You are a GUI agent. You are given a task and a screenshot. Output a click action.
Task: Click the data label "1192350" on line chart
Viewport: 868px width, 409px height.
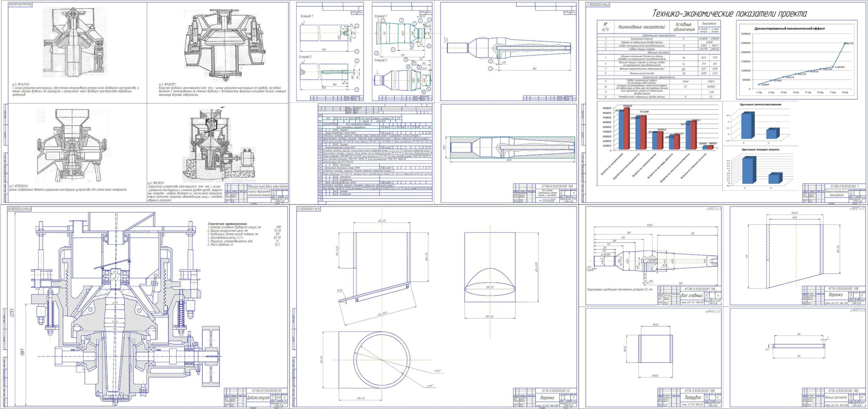[x=840, y=67]
